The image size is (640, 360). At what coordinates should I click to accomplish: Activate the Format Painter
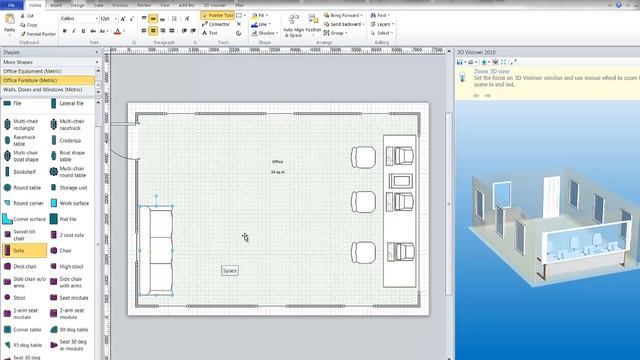pos(38,34)
